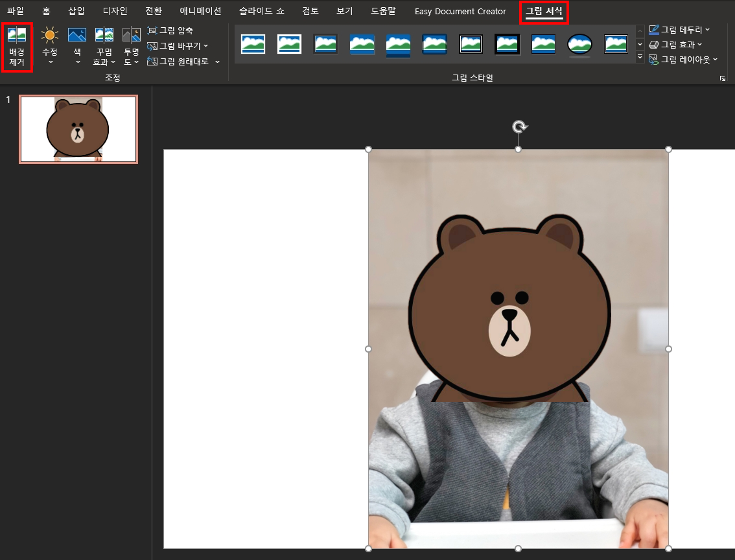
Task: Open the 꾸밈 효과 artistic effects menu
Action: (x=104, y=47)
